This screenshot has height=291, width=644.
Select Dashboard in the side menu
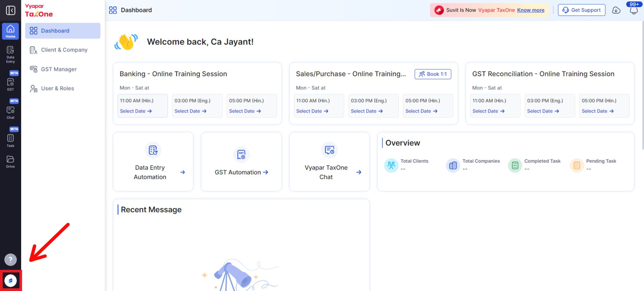pyautogui.click(x=63, y=31)
